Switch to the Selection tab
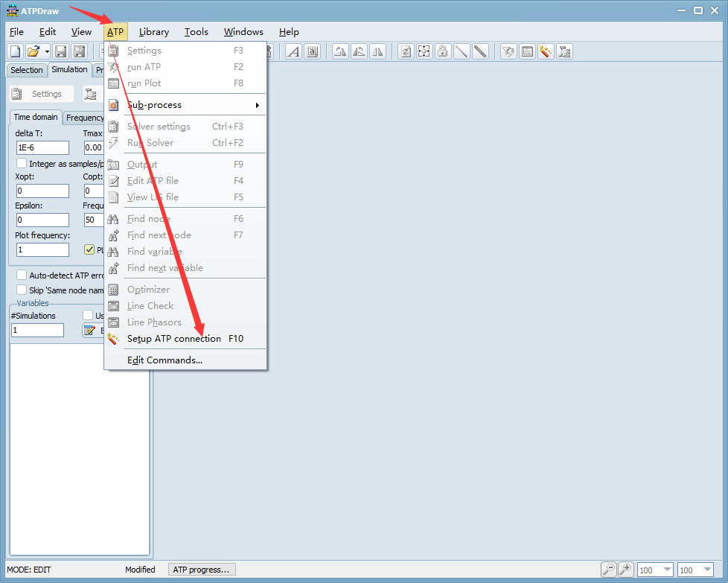This screenshot has width=728, height=583. click(27, 70)
